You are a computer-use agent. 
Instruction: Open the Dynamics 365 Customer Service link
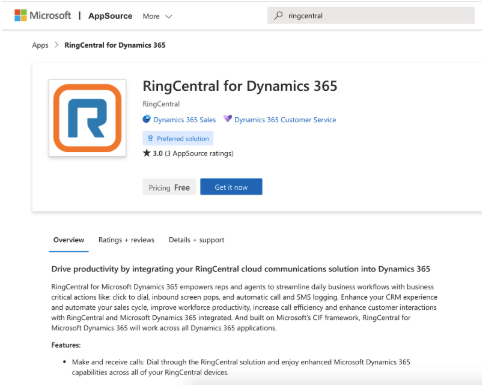[x=285, y=120]
